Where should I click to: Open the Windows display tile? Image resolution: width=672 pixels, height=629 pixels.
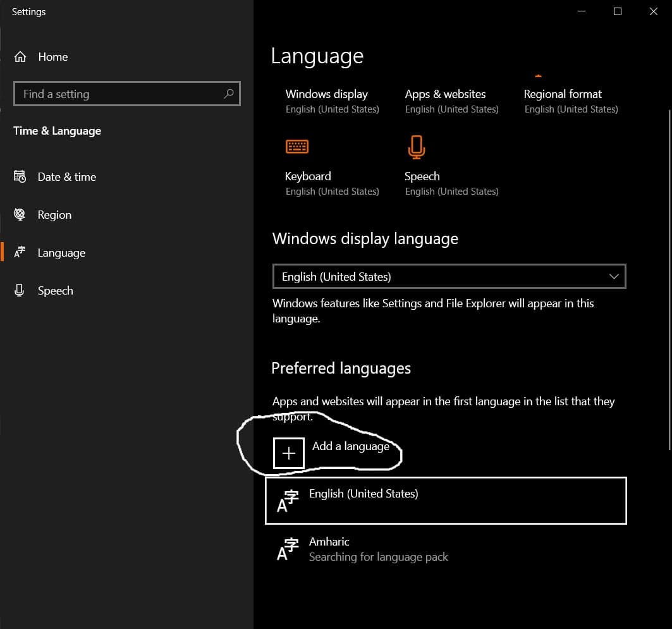coord(332,101)
